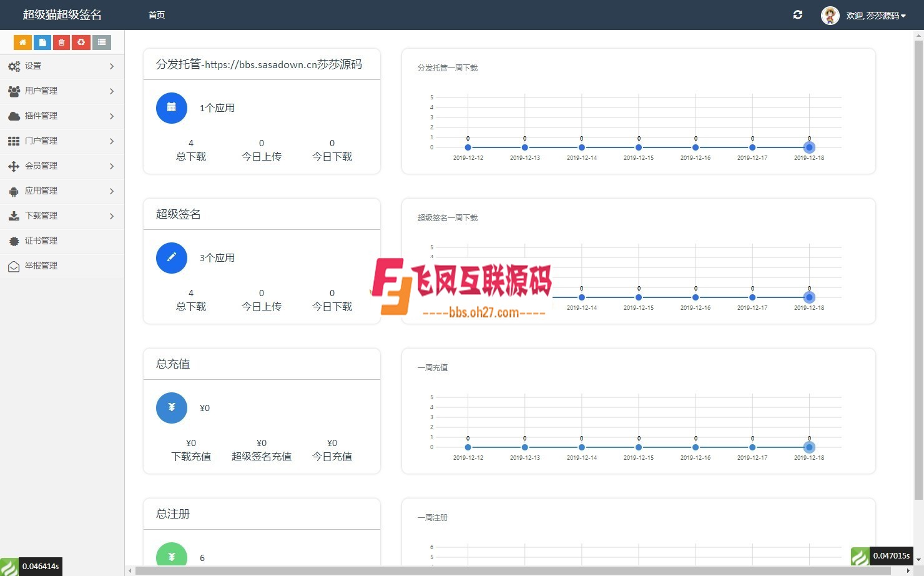Click the blue document shortcut button
924x576 pixels.
[42, 42]
